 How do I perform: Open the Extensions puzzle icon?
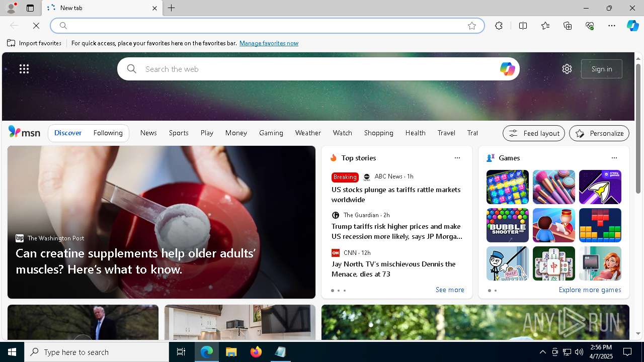click(499, 26)
